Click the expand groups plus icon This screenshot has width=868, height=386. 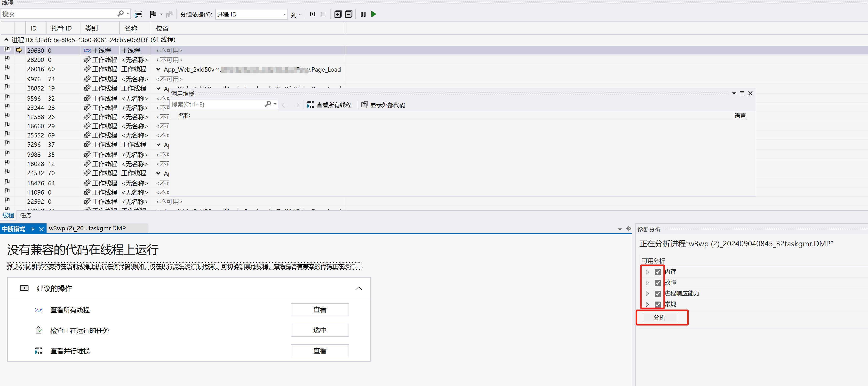pyautogui.click(x=338, y=14)
